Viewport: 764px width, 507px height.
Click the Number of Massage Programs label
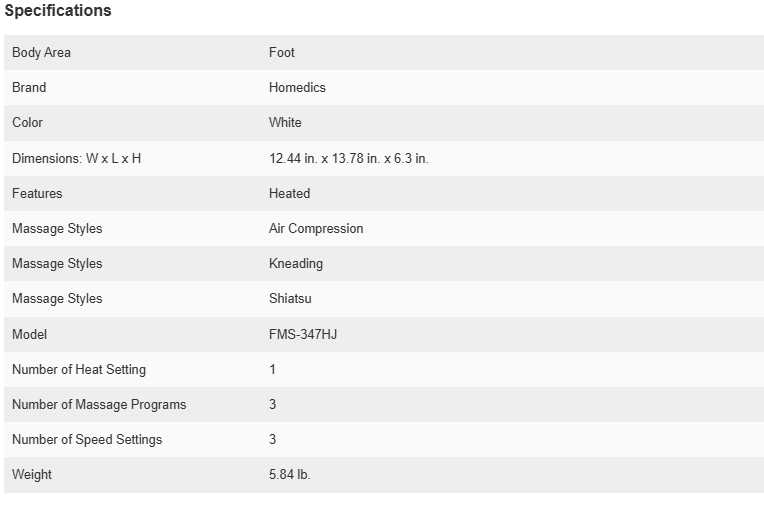[99, 405]
